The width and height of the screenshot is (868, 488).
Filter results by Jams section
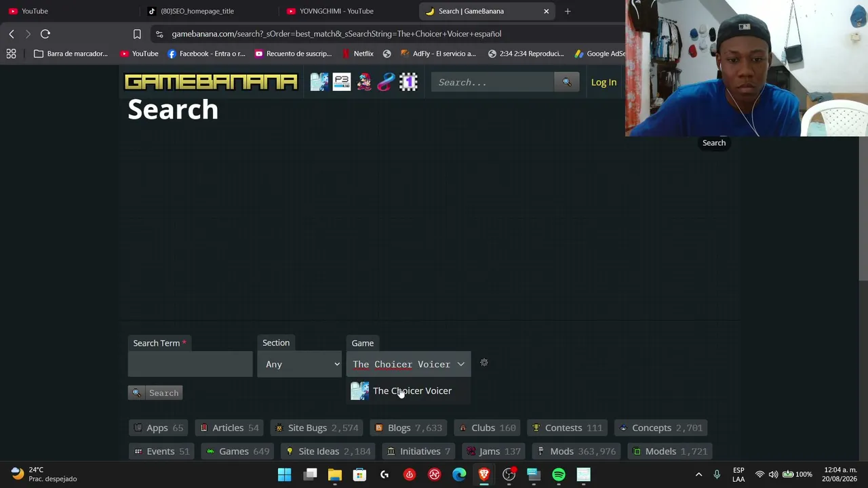[x=494, y=451]
